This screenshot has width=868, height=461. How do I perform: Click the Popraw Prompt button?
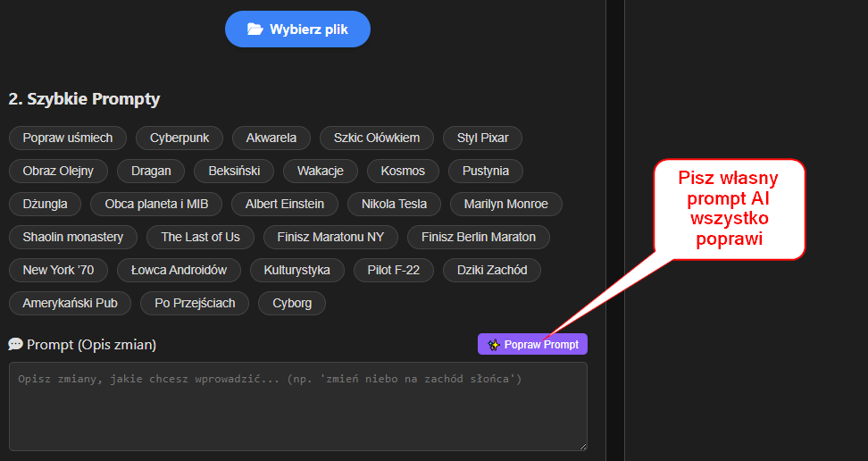click(532, 344)
